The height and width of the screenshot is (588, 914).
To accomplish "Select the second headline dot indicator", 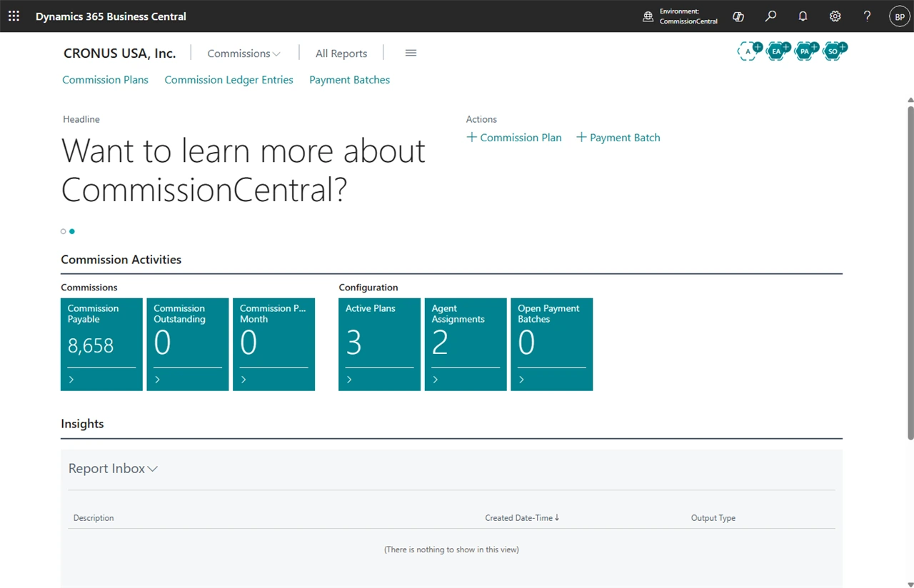I will point(72,231).
